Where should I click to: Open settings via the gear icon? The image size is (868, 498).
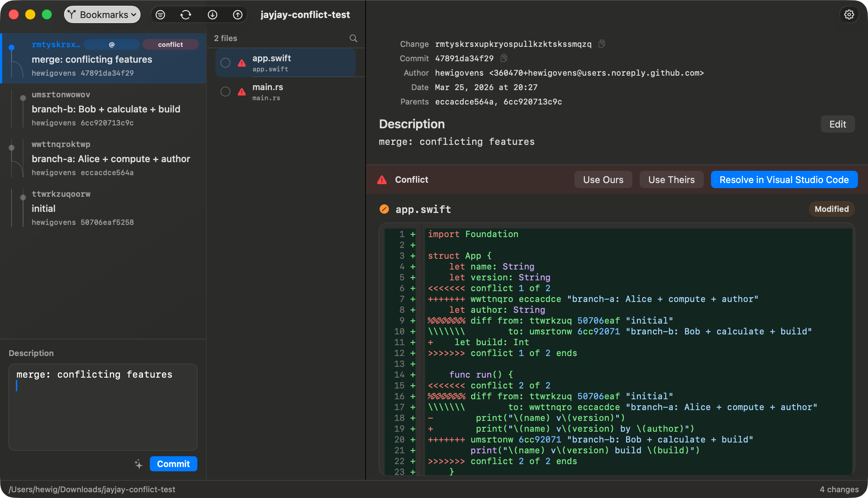click(x=849, y=15)
